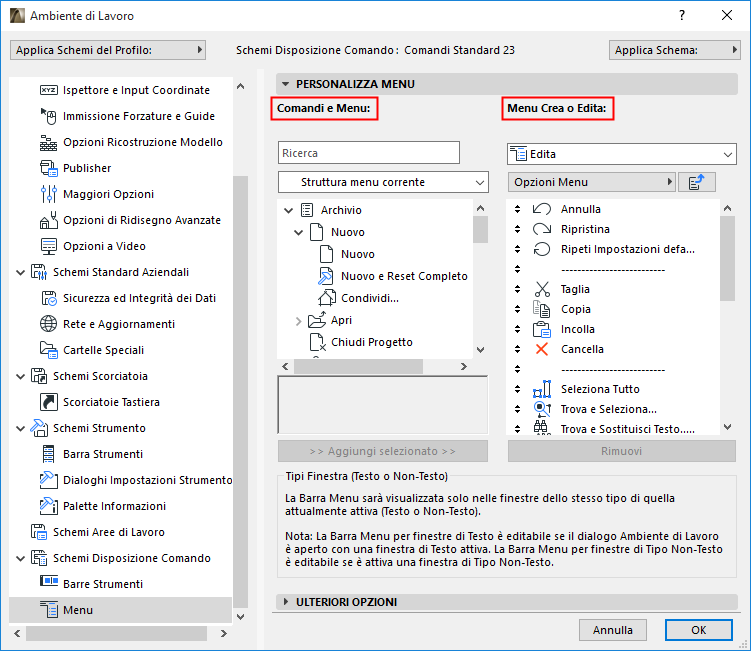The height and width of the screenshot is (651, 751).
Task: Open the Opzioni Menu popup button
Action: 592,182
